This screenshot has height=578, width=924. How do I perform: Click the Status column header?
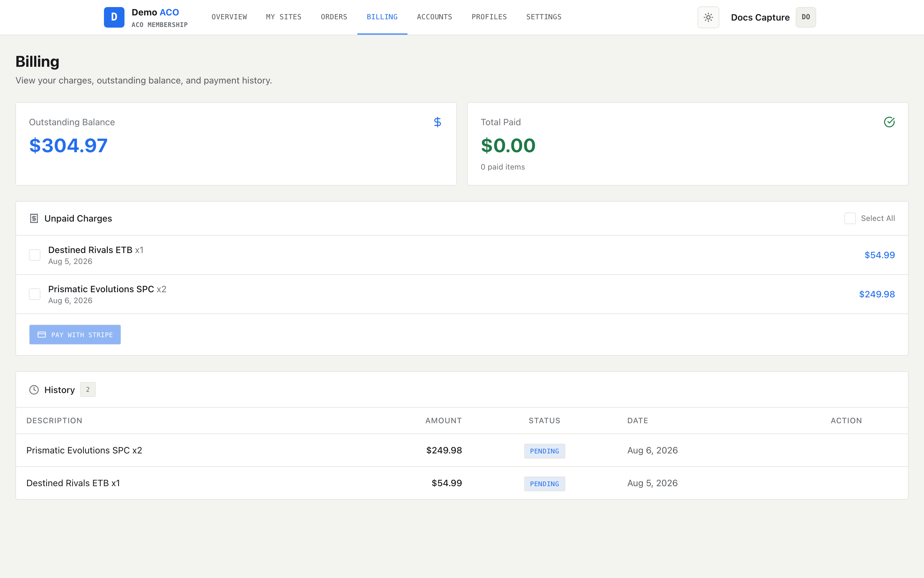click(x=544, y=421)
